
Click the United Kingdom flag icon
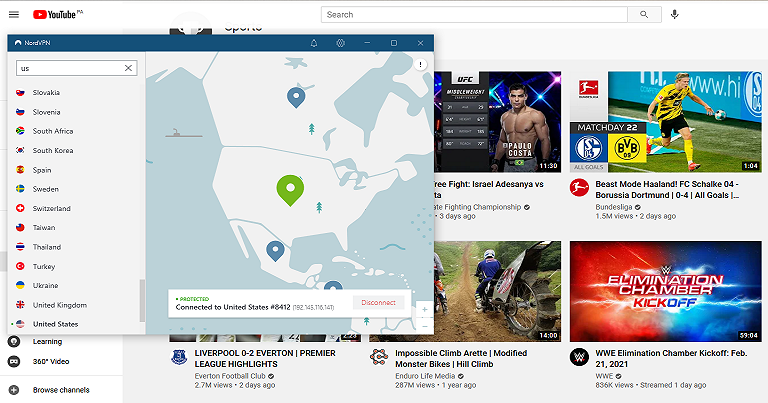point(20,305)
